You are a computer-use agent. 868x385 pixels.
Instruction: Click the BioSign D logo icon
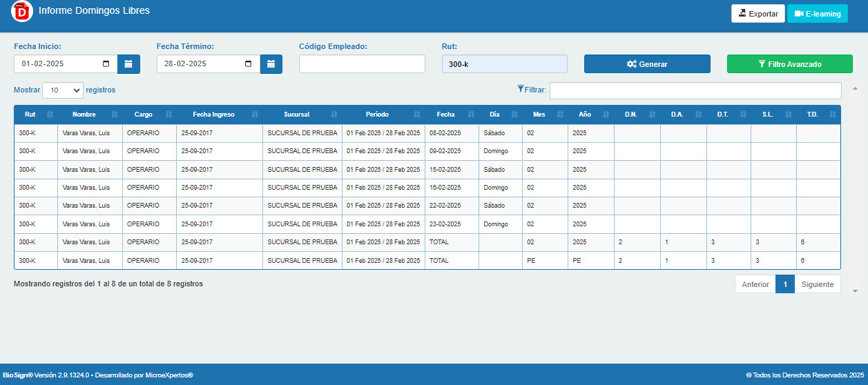(22, 12)
